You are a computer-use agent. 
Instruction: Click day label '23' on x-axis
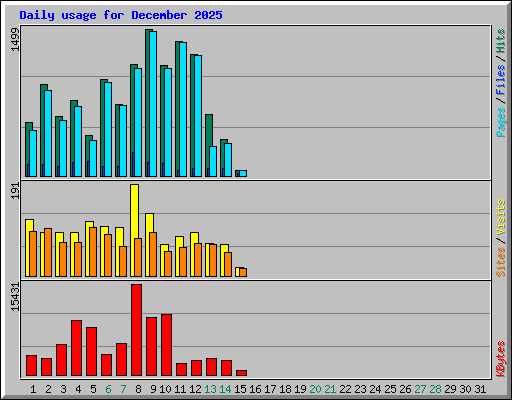[360, 389]
